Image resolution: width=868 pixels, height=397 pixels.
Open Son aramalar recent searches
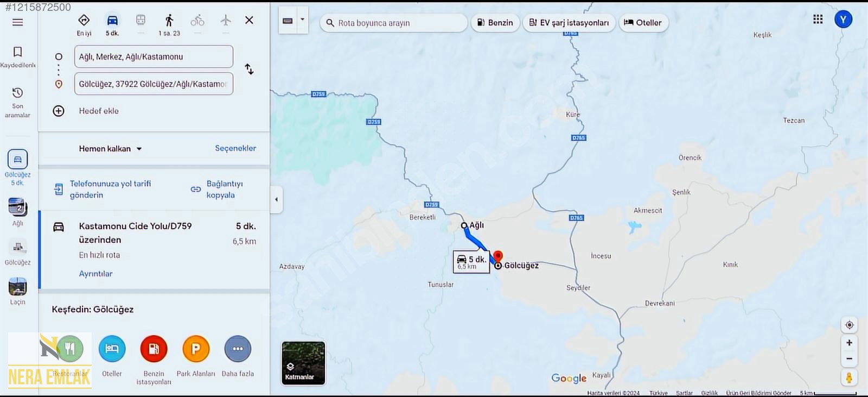point(17,102)
